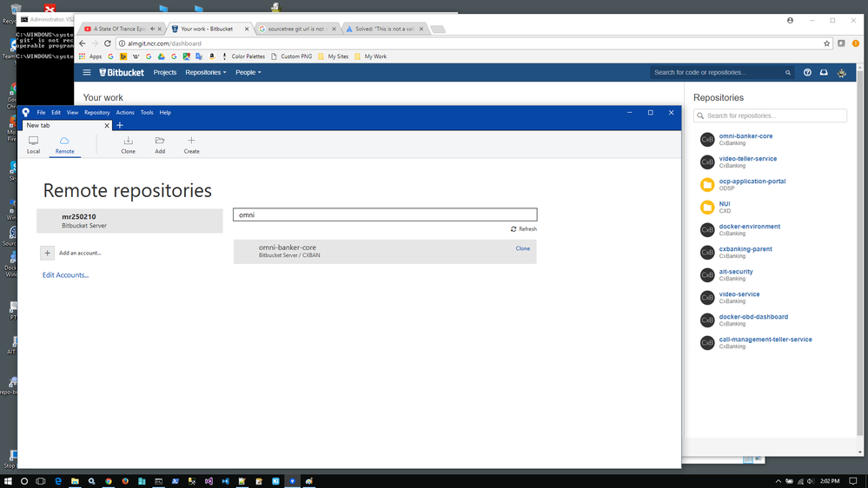Open 'My Work' bookmarks folder
This screenshot has width=868, height=488.
click(370, 56)
